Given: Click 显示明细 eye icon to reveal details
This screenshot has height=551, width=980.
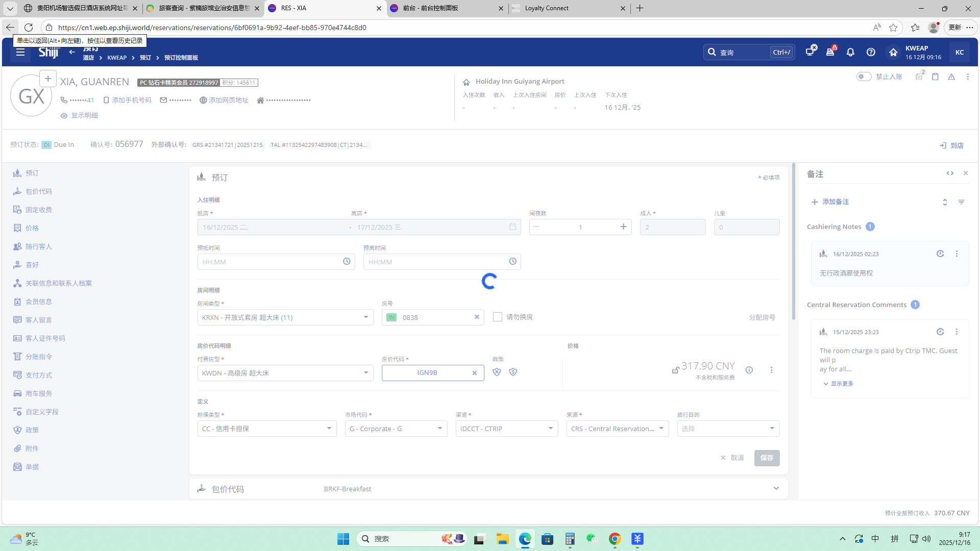Looking at the screenshot, I should [x=64, y=116].
